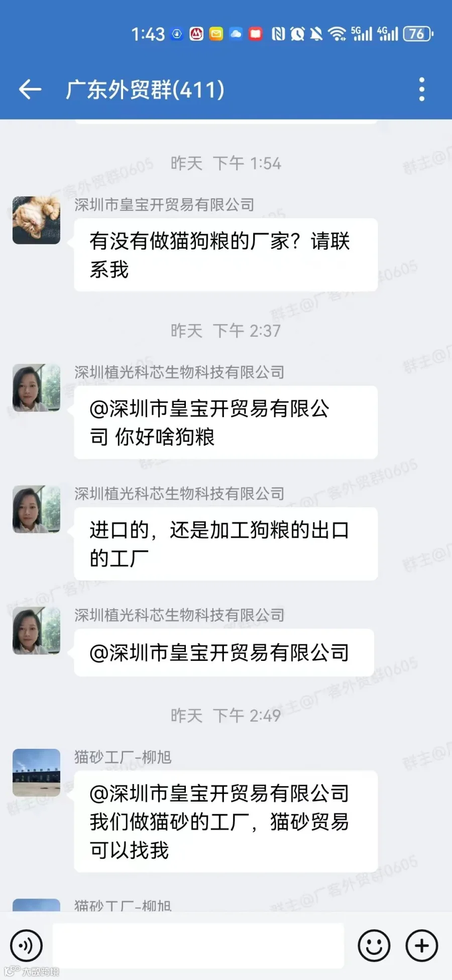Open the 猫砂工厂-柳旭 factory avatar

click(x=36, y=772)
